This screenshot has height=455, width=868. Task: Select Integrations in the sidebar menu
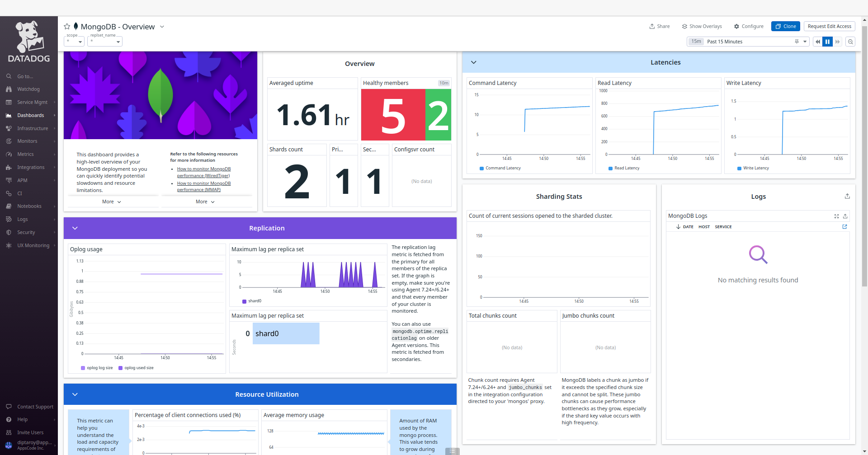point(30,167)
